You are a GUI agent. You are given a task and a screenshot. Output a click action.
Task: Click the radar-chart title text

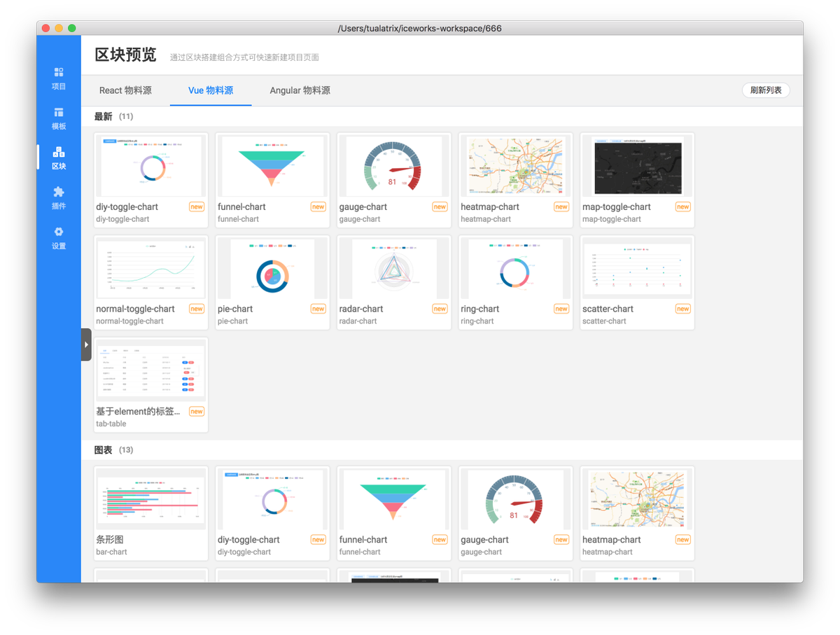pyautogui.click(x=361, y=309)
